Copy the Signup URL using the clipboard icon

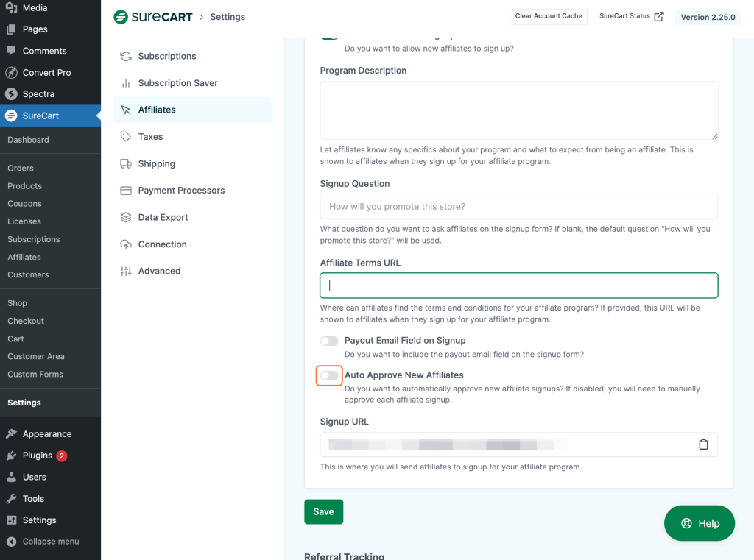(703, 444)
